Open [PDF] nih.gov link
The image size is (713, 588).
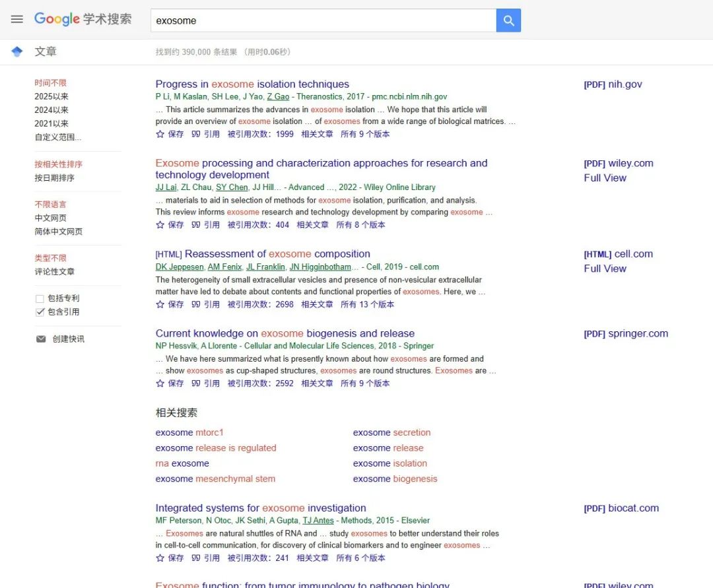pos(613,84)
